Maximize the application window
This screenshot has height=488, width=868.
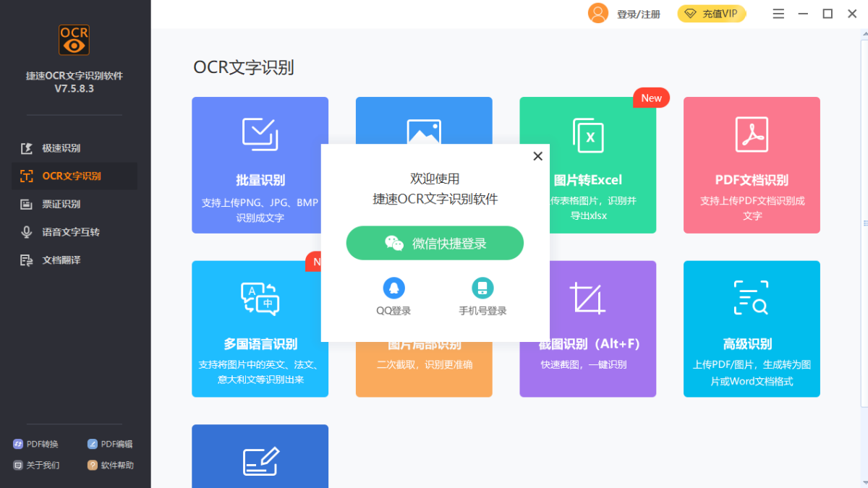pyautogui.click(x=827, y=14)
